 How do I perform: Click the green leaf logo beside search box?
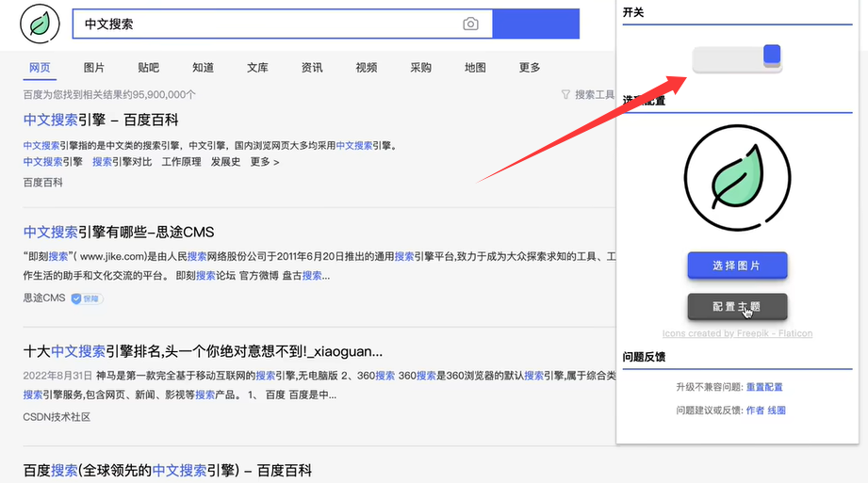(x=40, y=24)
